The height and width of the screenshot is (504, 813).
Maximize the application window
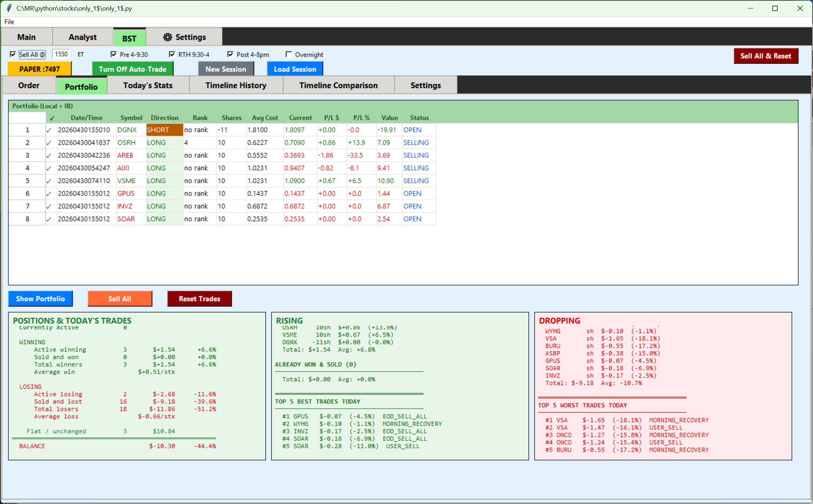pyautogui.click(x=775, y=8)
